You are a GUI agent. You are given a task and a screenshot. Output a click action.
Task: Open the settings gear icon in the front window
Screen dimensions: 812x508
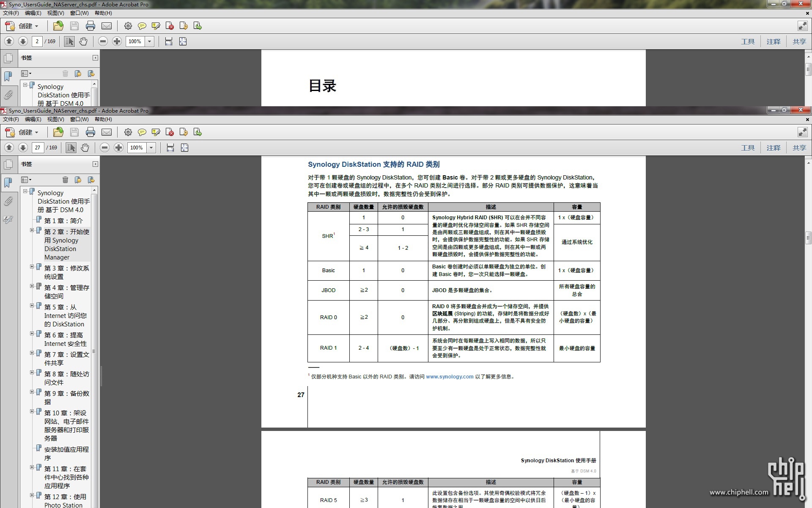128,133
